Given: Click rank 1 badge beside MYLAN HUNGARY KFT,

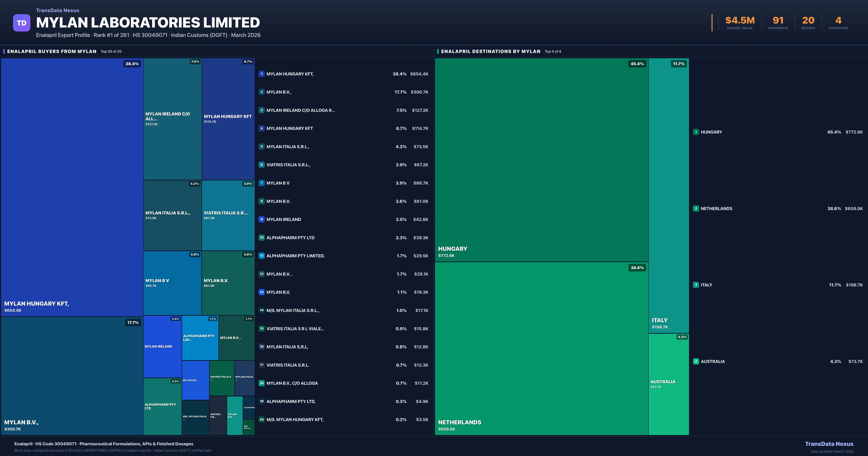Looking at the screenshot, I should (x=261, y=74).
